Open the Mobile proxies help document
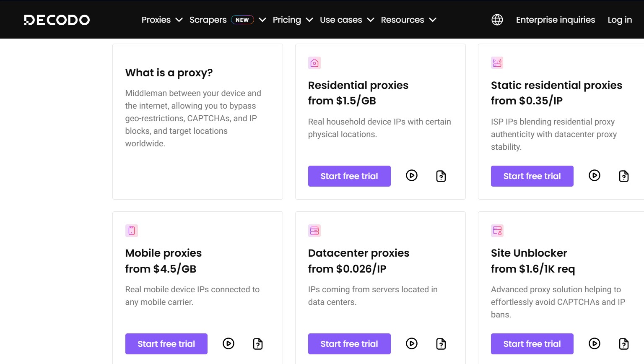This screenshot has width=644, height=364. [258, 344]
